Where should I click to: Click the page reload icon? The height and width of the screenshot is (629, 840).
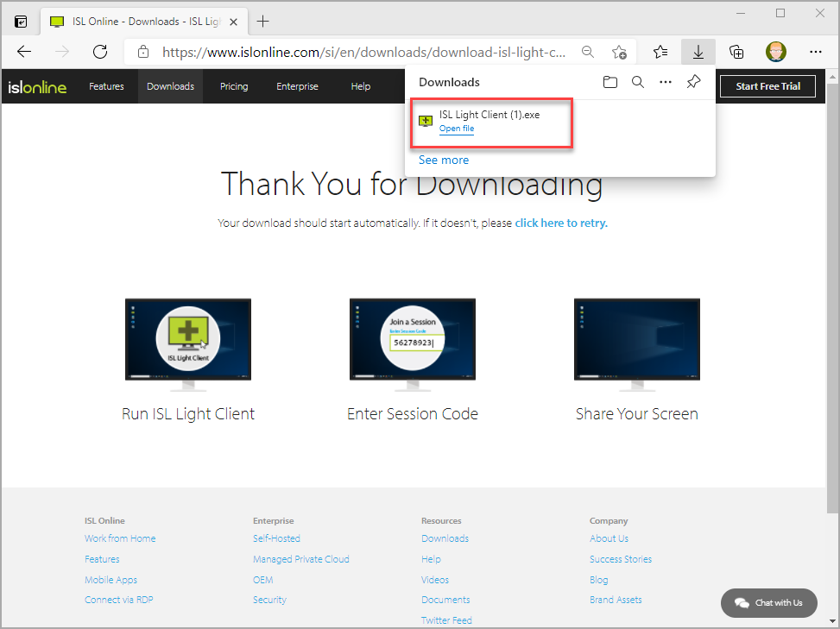[99, 52]
